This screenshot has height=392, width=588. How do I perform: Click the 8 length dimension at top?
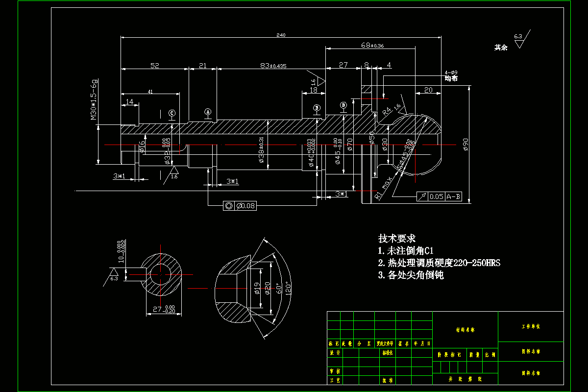pos(367,65)
